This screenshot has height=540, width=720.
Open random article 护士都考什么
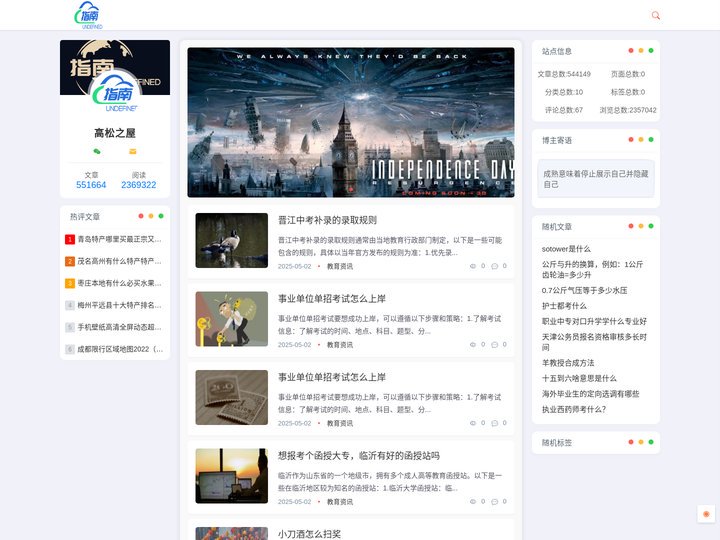point(564,306)
